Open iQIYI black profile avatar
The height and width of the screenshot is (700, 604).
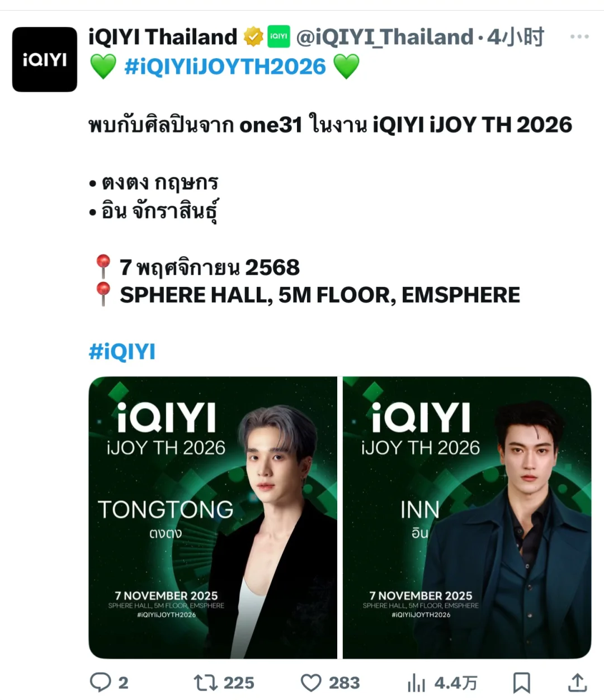coord(45,59)
